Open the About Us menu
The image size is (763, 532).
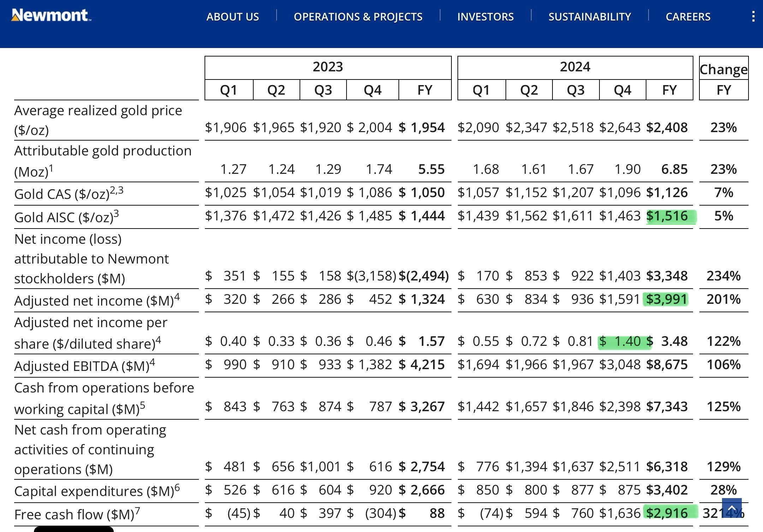point(232,17)
